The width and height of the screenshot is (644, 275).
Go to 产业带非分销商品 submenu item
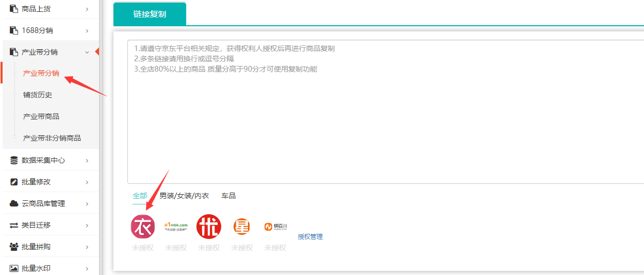click(52, 138)
